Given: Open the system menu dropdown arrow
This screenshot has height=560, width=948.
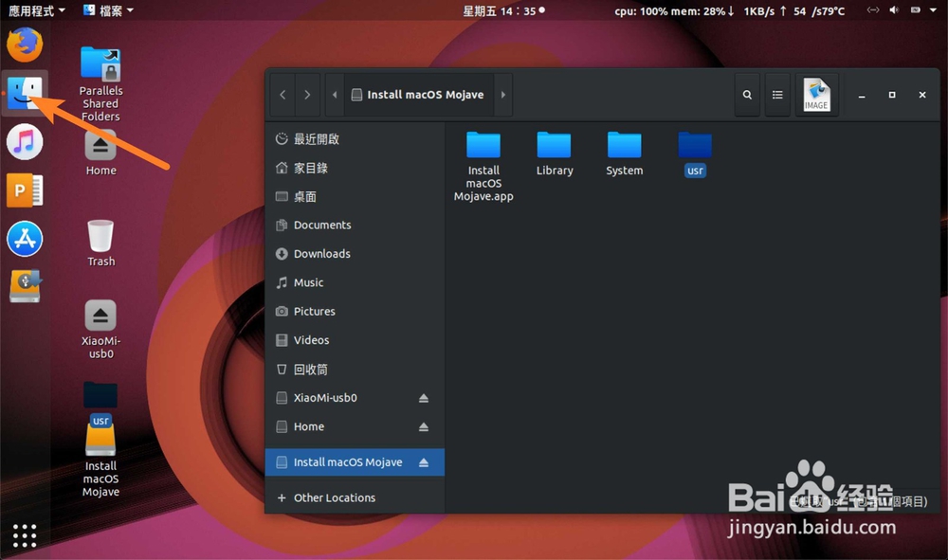Looking at the screenshot, I should click(x=933, y=10).
